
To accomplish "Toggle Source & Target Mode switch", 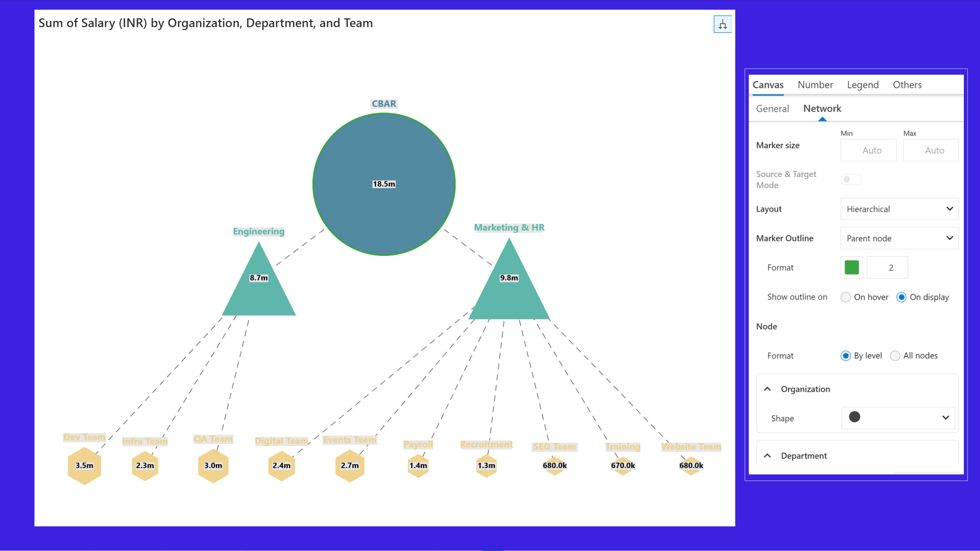I will (x=851, y=180).
